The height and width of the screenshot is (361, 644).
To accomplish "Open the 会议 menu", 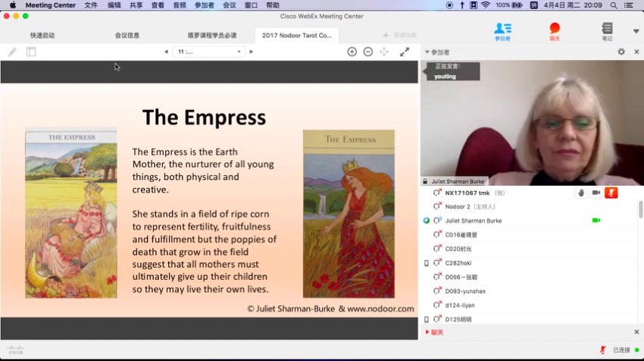I will click(x=229, y=5).
